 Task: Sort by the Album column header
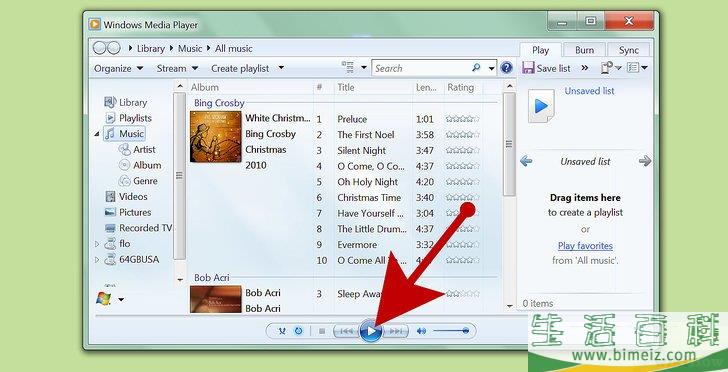pos(205,87)
